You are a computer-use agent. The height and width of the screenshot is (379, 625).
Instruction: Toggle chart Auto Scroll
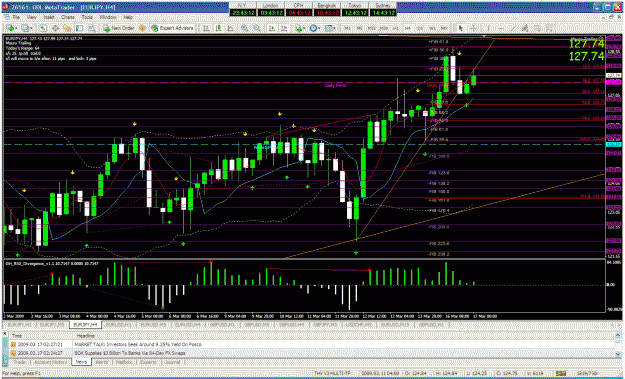pos(272,28)
